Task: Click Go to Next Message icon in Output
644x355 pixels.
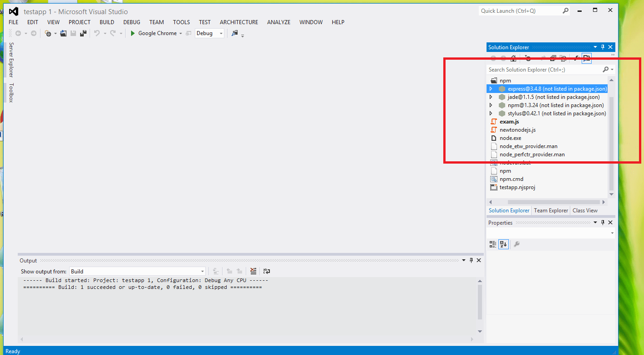Action: (239, 271)
